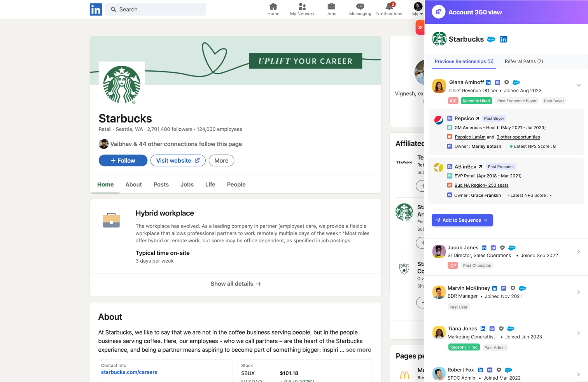This screenshot has width=588, height=382.
Task: Click Giana Aminoff's avatar
Action: tap(439, 86)
